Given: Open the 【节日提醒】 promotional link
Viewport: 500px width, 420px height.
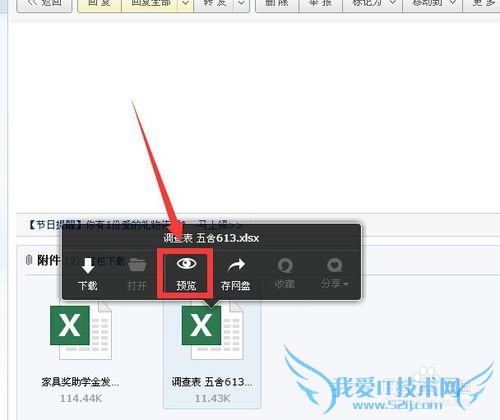Looking at the screenshot, I should tap(133, 225).
